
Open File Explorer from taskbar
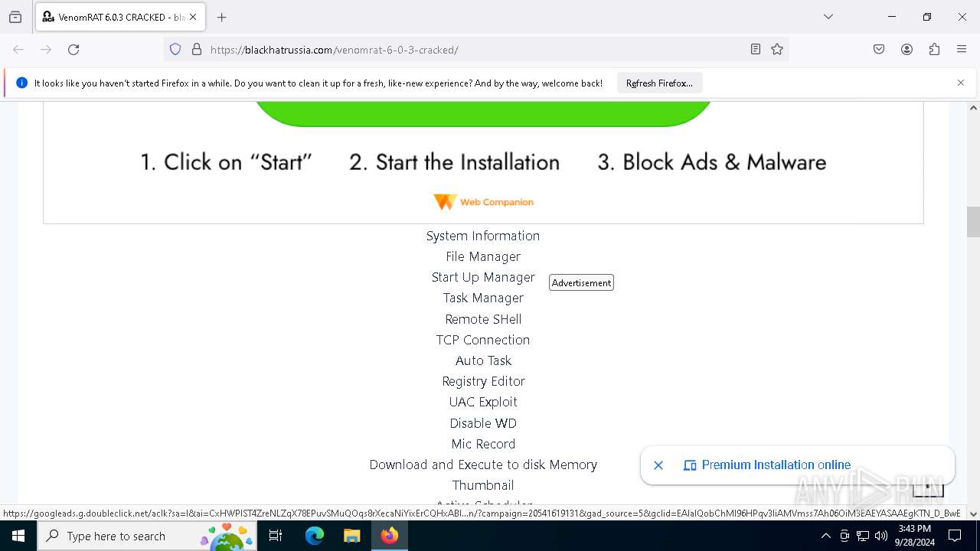351,536
